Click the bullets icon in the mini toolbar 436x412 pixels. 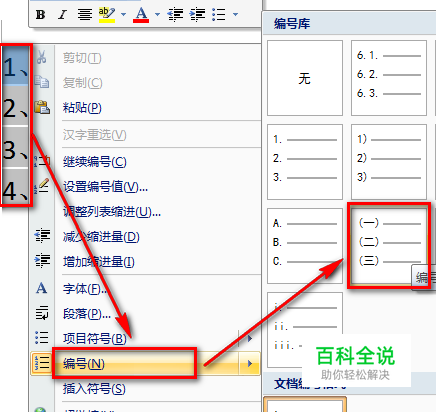coord(219,15)
